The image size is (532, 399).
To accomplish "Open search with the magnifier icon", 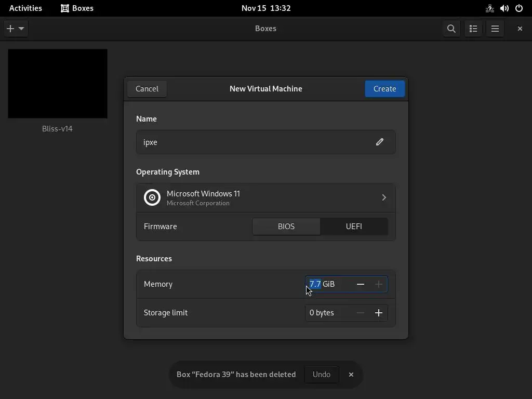I will coord(451,29).
